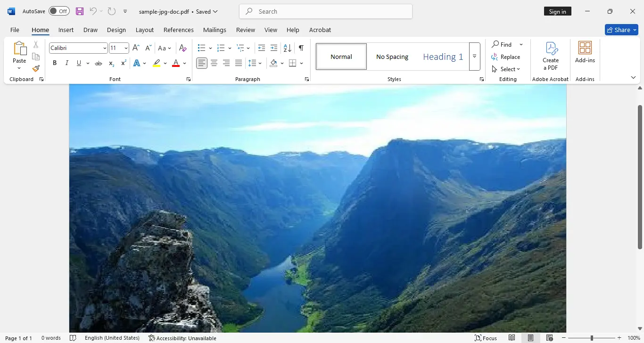This screenshot has width=644, height=343.
Task: Apply the No Spacing style
Action: (x=392, y=57)
